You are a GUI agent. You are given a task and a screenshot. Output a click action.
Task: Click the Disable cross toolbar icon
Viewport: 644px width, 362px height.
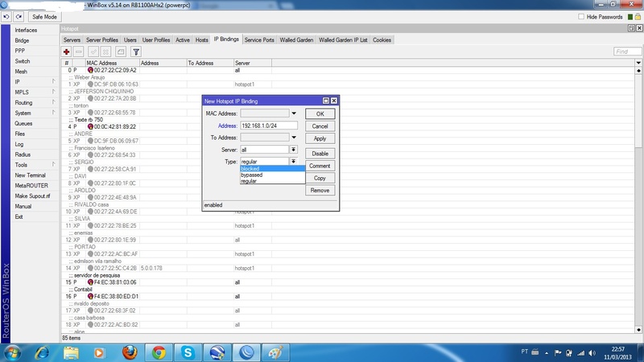[x=105, y=51]
